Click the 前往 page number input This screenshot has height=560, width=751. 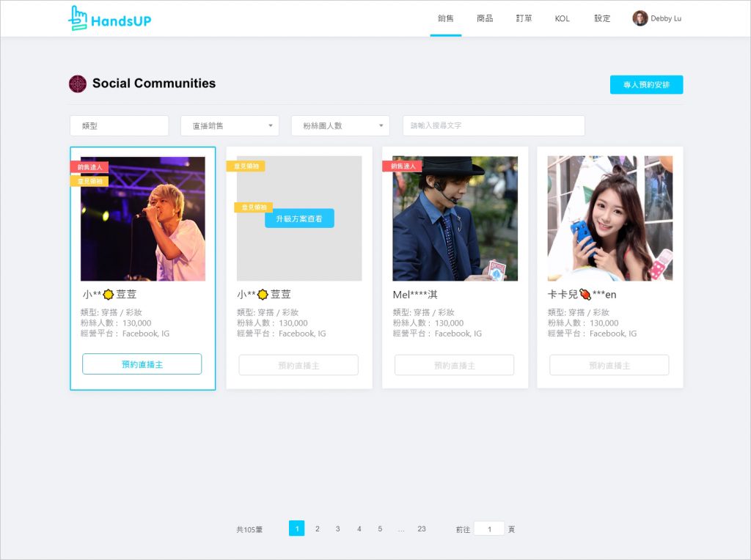(489, 529)
